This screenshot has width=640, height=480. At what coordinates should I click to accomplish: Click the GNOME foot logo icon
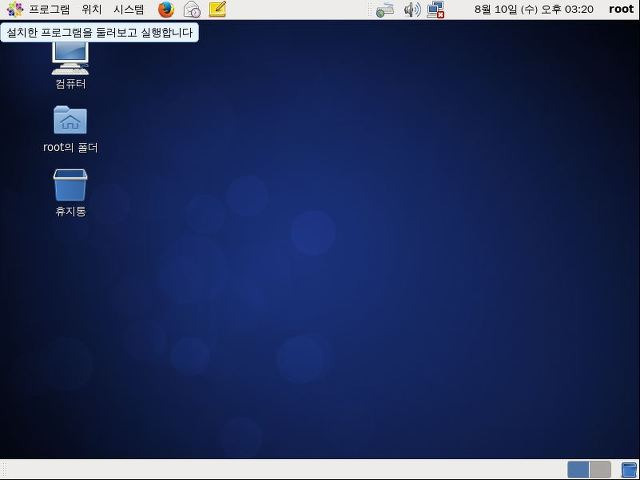click(15, 9)
